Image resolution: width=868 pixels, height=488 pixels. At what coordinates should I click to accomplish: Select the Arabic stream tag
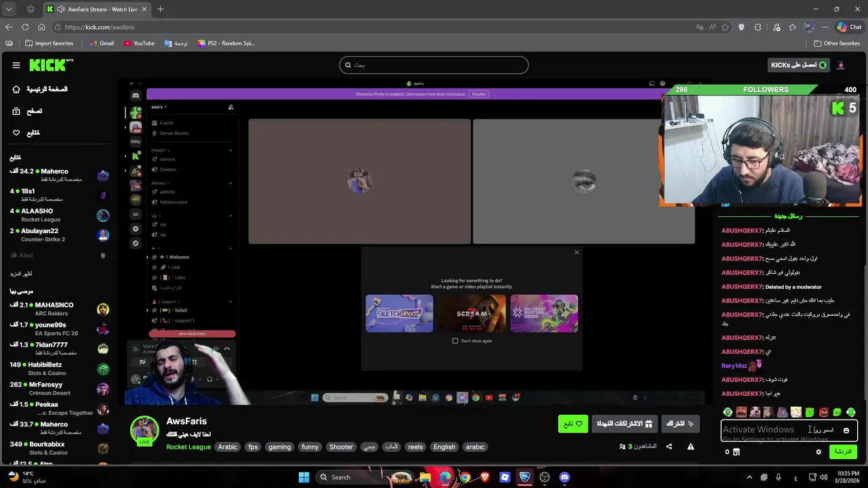228,447
